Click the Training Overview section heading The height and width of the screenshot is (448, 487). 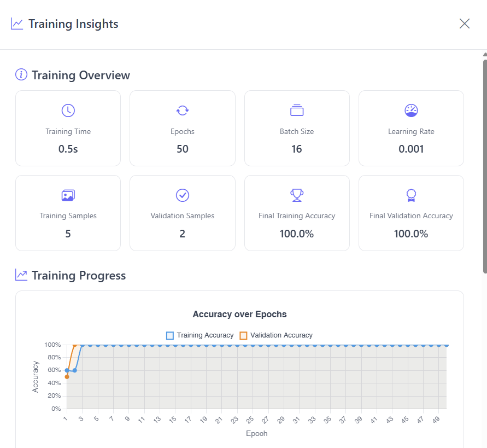click(80, 74)
